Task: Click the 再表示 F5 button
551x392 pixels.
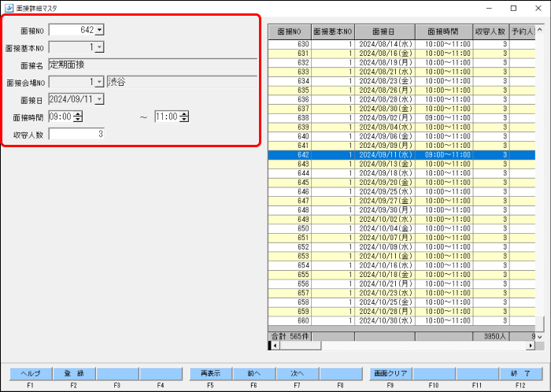Action: pyautogui.click(x=211, y=374)
